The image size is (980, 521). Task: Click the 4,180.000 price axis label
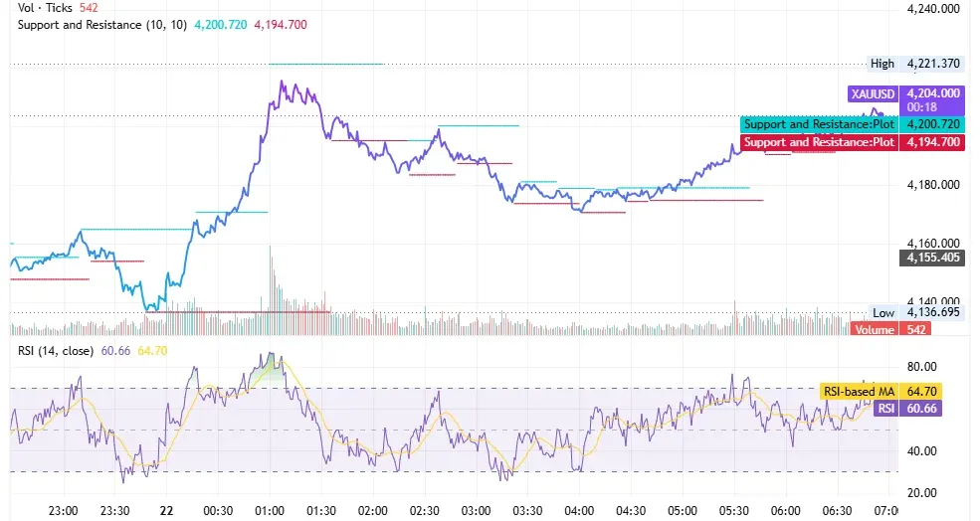(x=933, y=185)
